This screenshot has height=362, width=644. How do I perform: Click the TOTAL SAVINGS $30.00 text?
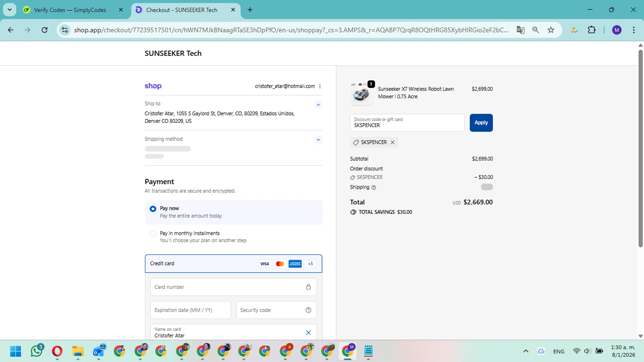coord(386,213)
